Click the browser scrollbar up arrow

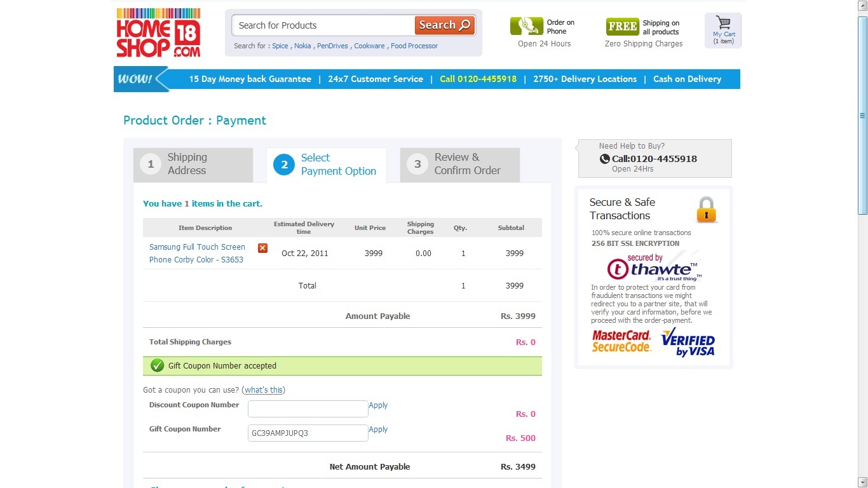862,5
